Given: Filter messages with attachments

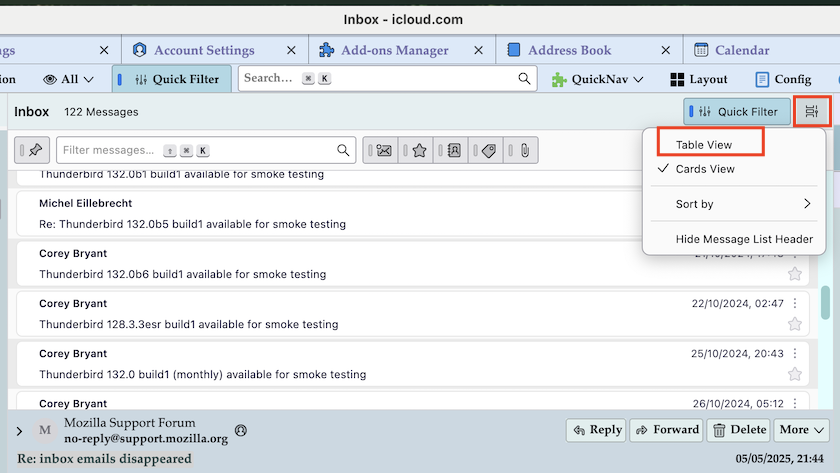Looking at the screenshot, I should click(521, 151).
